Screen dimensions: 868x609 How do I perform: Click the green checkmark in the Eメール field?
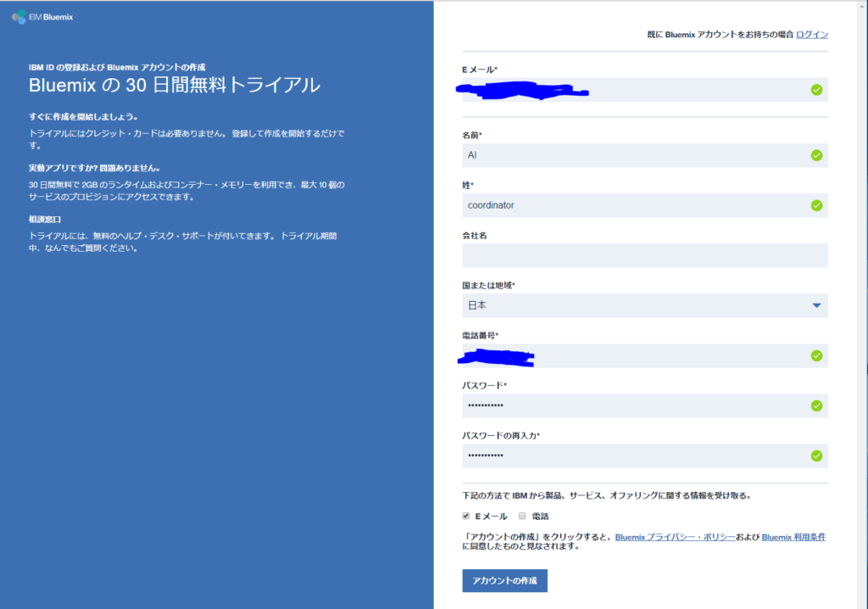click(816, 90)
